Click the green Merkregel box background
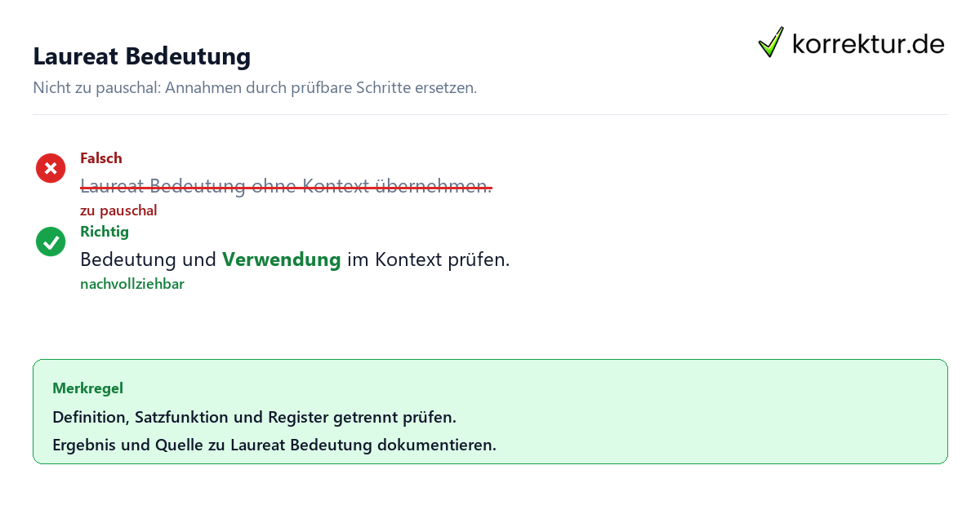The image size is (980, 514). 490,412
